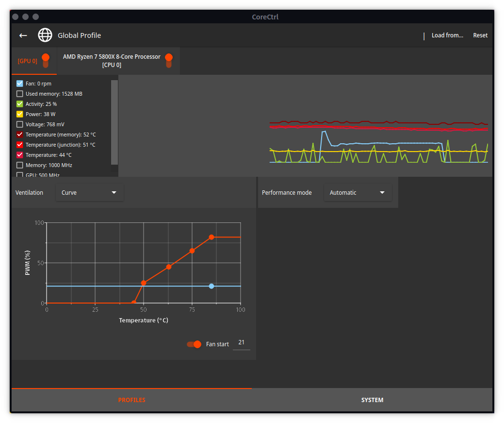Click the sensor history graph

coord(305,126)
